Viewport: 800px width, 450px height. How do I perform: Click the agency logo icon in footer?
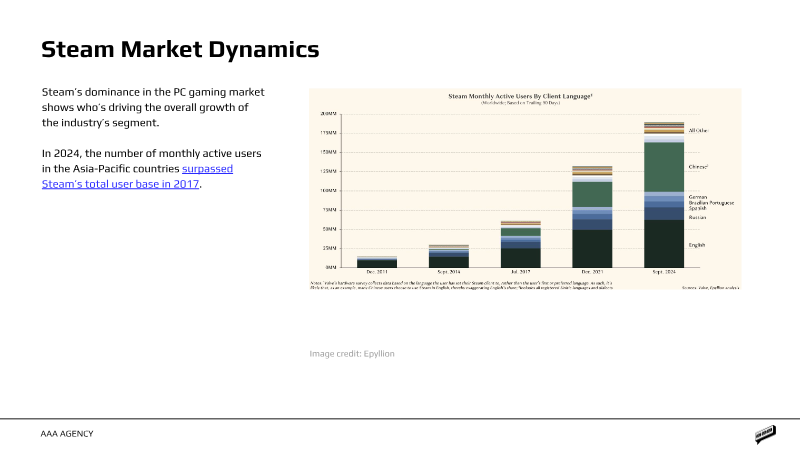(766, 434)
